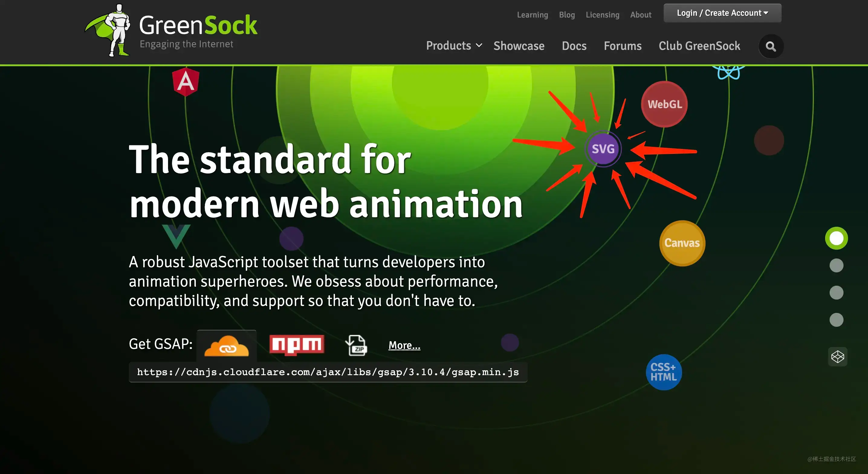Click the orange Canvas bubble

click(682, 243)
